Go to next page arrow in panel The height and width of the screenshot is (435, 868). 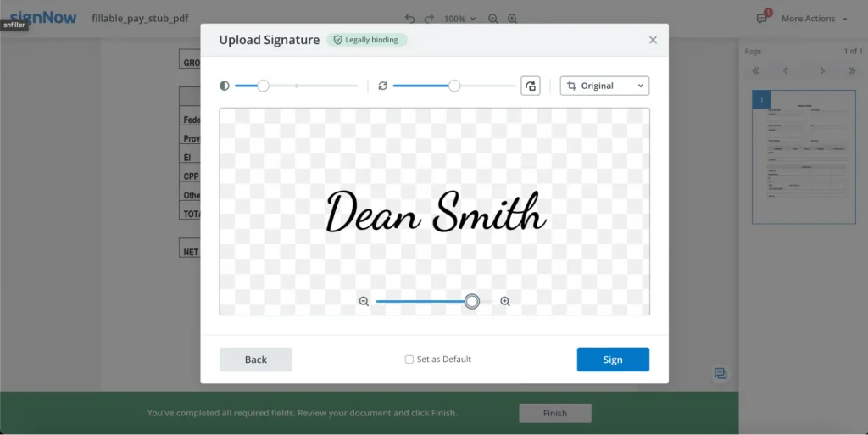tap(822, 70)
